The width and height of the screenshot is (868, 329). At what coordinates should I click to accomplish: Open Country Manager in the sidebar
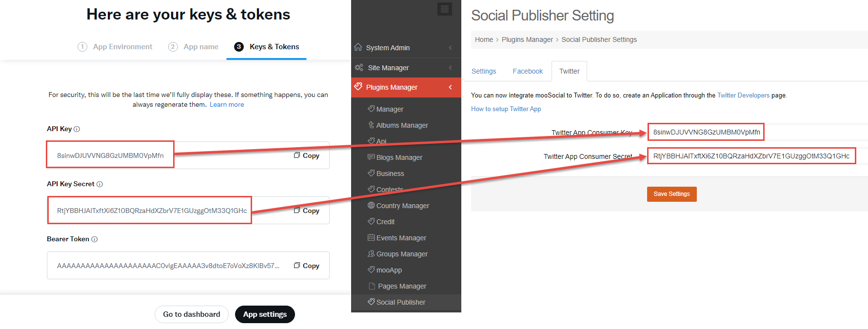pos(403,206)
